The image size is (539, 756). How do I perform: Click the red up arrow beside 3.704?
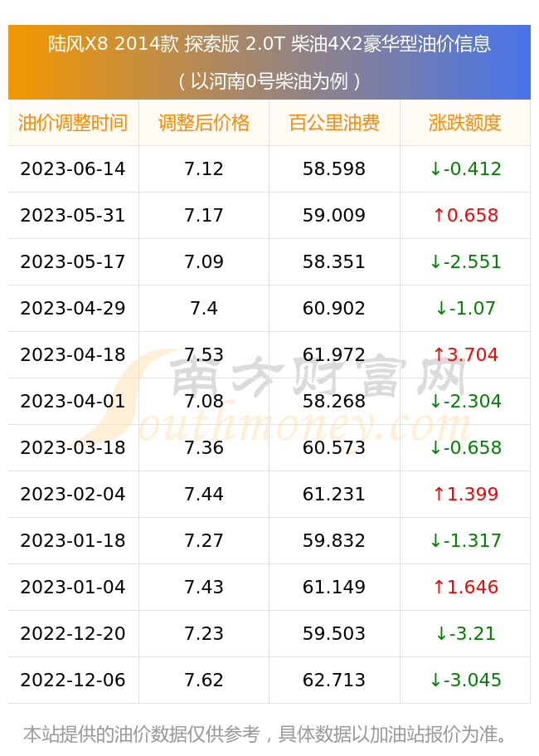tap(439, 355)
